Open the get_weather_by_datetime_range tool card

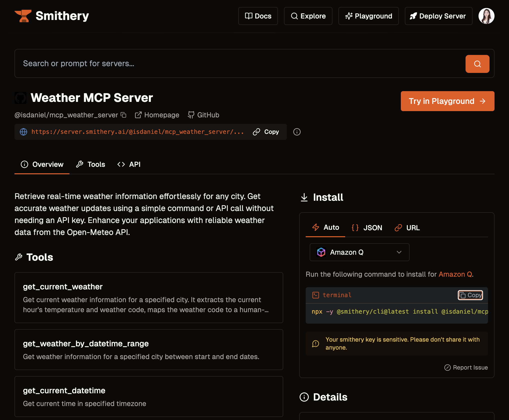149,350
